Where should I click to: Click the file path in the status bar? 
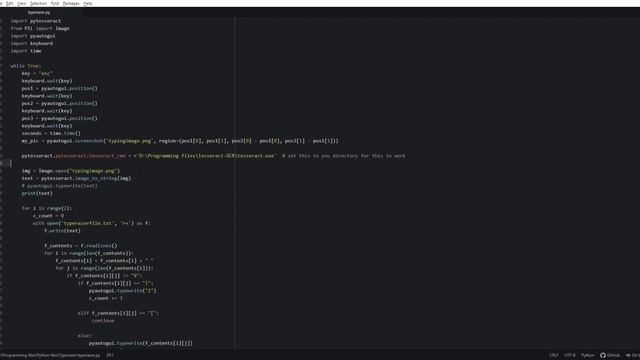(51, 356)
